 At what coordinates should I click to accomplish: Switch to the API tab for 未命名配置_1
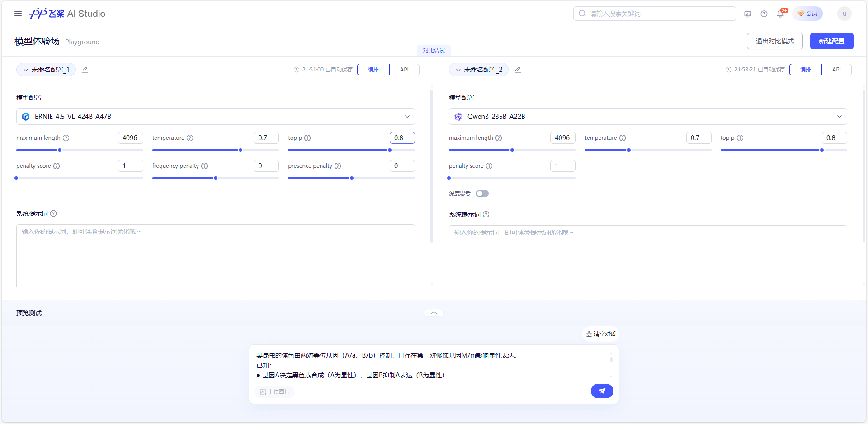coord(404,70)
